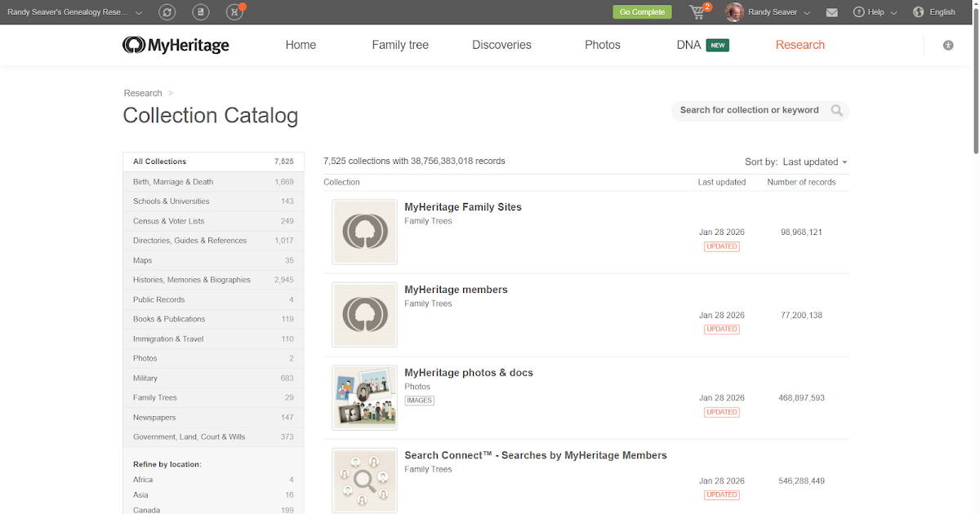Filter by Military category
980x514 pixels.
point(213,378)
